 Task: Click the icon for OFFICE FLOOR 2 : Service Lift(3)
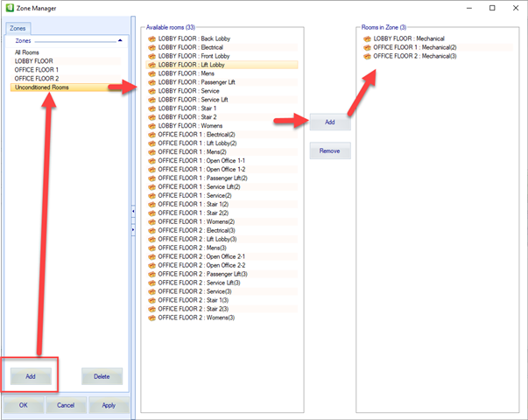click(151, 283)
